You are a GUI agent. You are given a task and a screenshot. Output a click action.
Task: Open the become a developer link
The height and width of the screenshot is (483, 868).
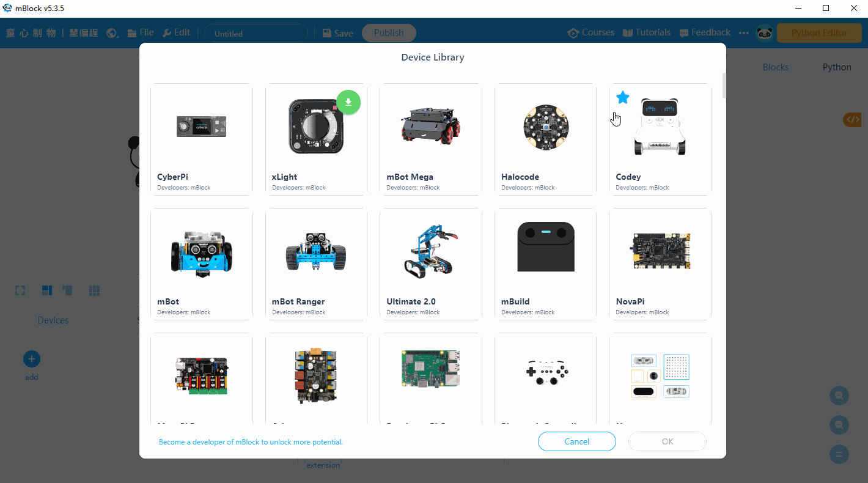point(251,441)
